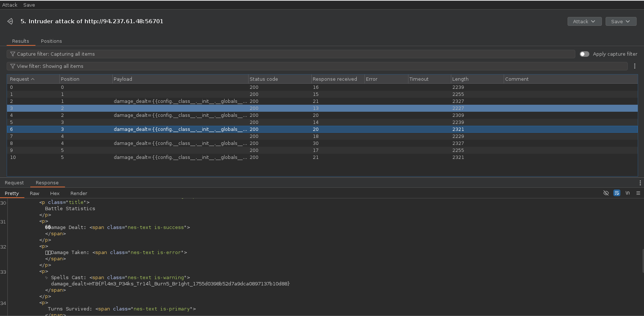The image size is (644, 316).
Task: Sort by the Payload column header
Action: point(180,79)
